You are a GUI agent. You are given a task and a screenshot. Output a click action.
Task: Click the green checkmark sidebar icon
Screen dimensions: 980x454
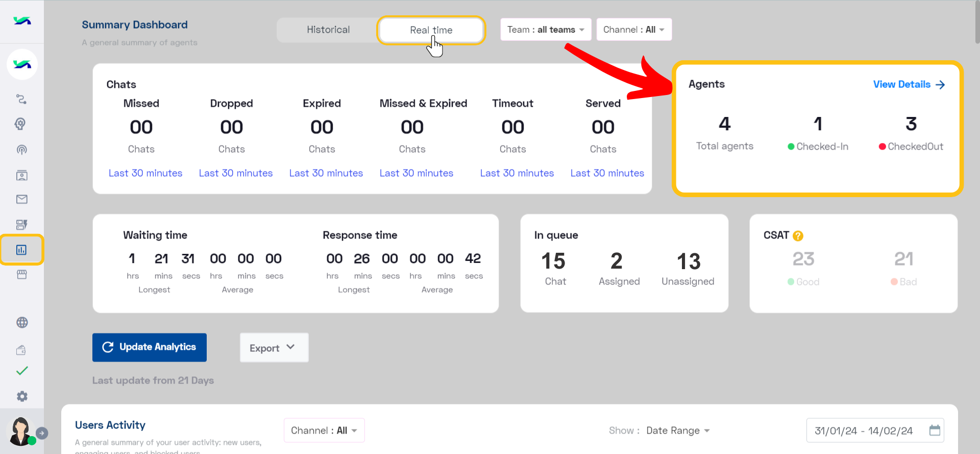pos(21,371)
